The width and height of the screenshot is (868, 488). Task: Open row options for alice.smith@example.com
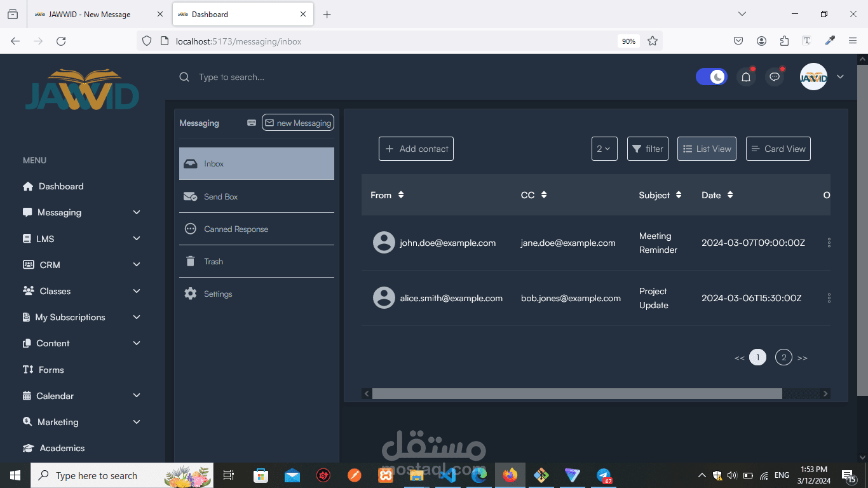[829, 298]
